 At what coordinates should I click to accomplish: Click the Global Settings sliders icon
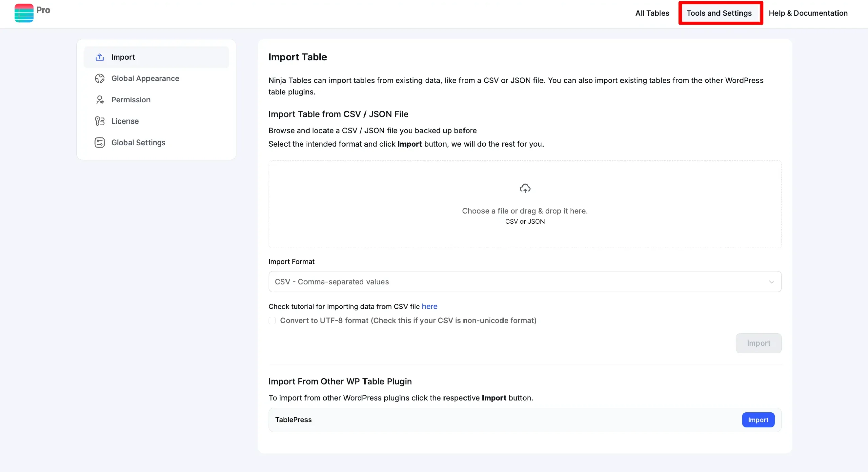[99, 143]
